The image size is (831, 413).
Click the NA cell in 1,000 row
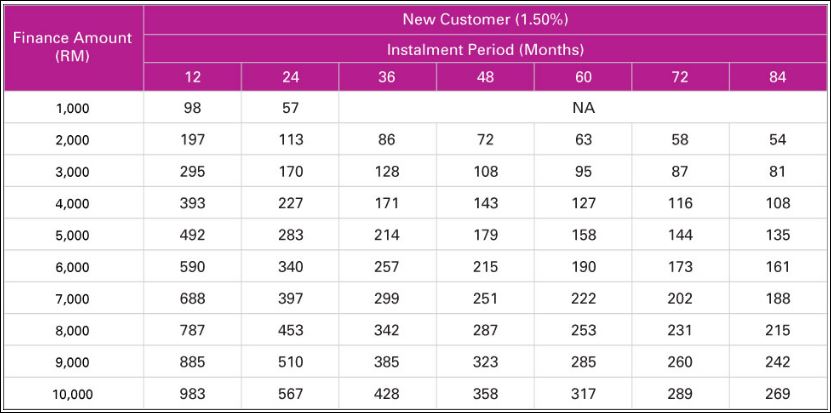[582, 107]
